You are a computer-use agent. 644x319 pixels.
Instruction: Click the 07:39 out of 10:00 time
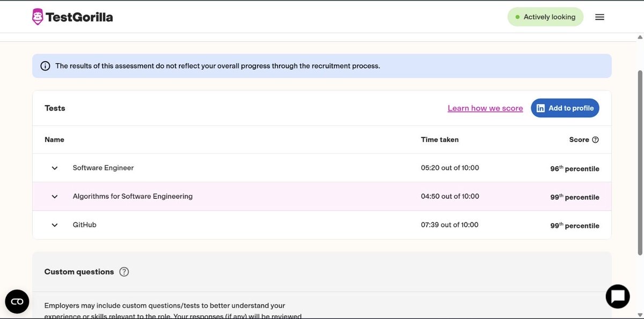(450, 225)
